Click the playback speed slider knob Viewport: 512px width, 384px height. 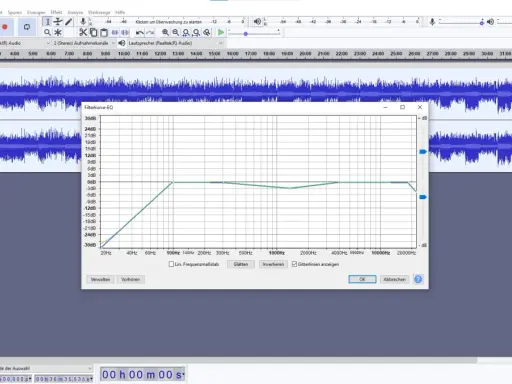coord(246,34)
